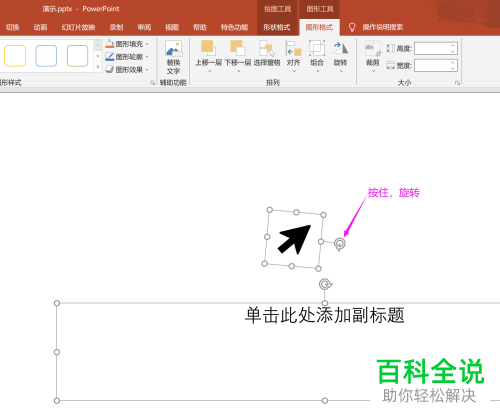The image size is (500, 416).
Task: Open the 图形填充 dropdown arrow
Action: click(x=147, y=44)
